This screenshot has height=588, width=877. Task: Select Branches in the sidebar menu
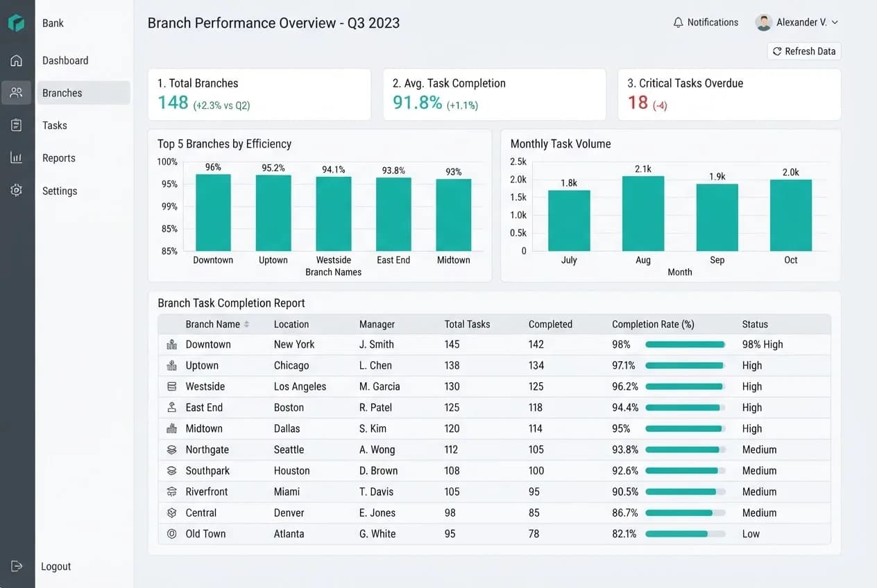click(83, 93)
